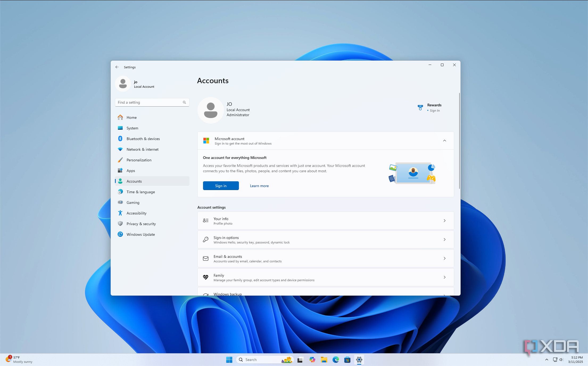Open Personalization settings
This screenshot has width=588, height=366.
coord(152,160)
